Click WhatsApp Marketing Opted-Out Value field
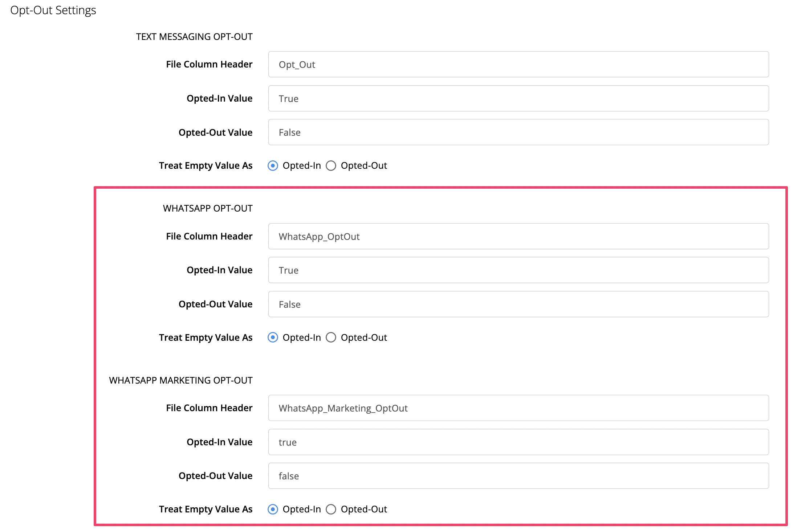Viewport: 801px width, 532px height. coord(518,476)
